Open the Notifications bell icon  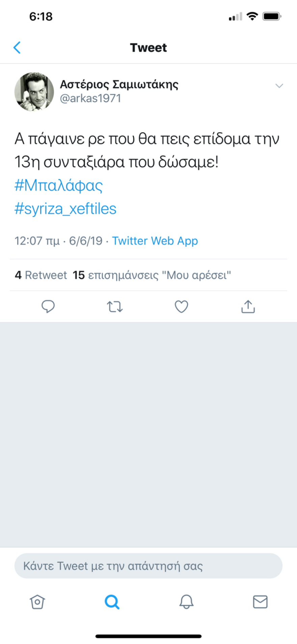pos(186,602)
